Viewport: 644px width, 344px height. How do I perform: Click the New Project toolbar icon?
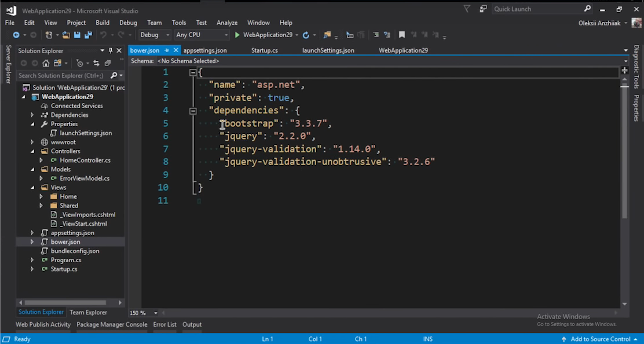click(x=49, y=35)
